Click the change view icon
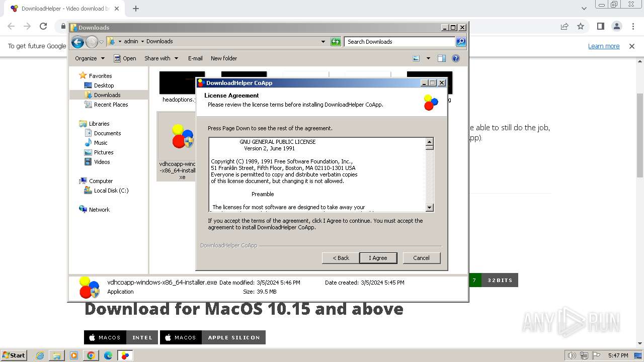644x362 pixels. pyautogui.click(x=416, y=58)
